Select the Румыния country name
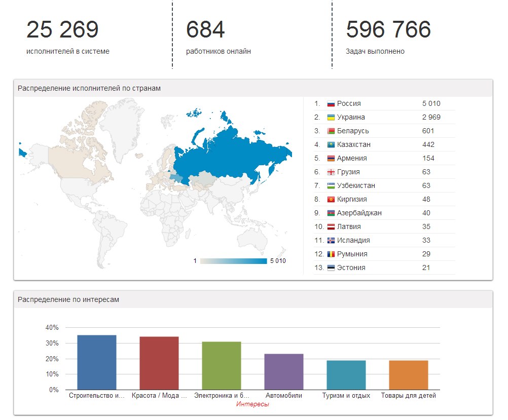 pos(352,254)
